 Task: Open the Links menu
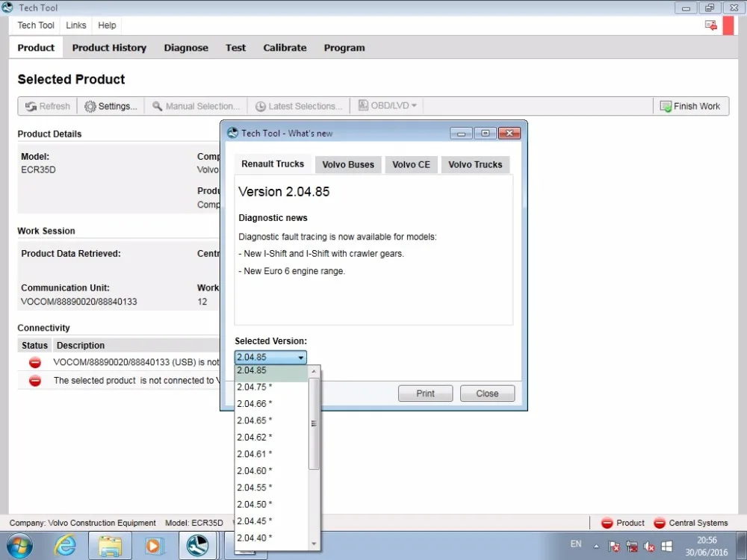click(76, 25)
